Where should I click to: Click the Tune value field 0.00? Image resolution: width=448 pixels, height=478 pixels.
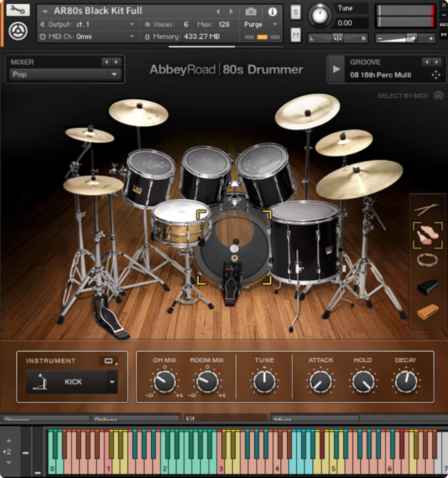point(345,23)
